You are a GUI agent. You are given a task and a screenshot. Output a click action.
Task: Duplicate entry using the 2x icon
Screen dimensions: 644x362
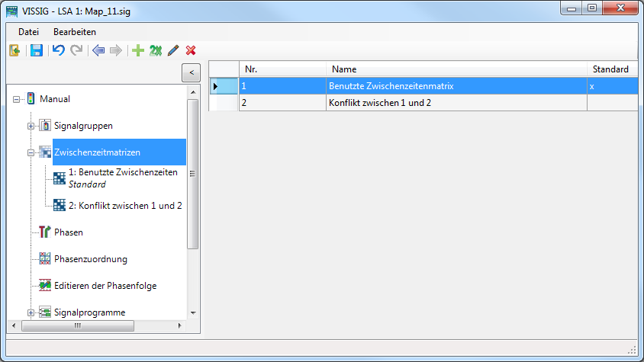pyautogui.click(x=156, y=50)
